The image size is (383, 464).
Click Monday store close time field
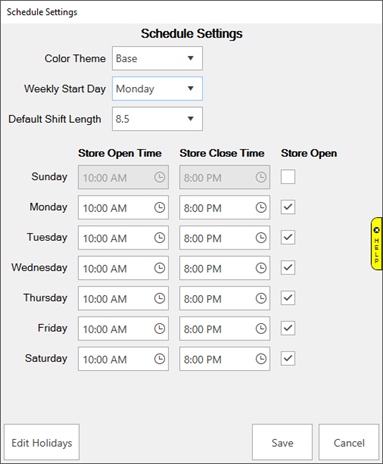[225, 207]
